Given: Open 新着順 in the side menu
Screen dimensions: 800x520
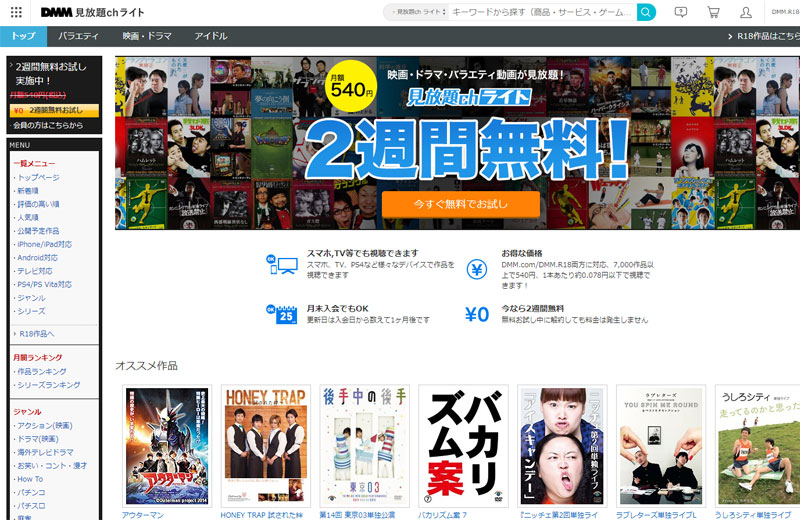Looking at the screenshot, I should [28, 191].
